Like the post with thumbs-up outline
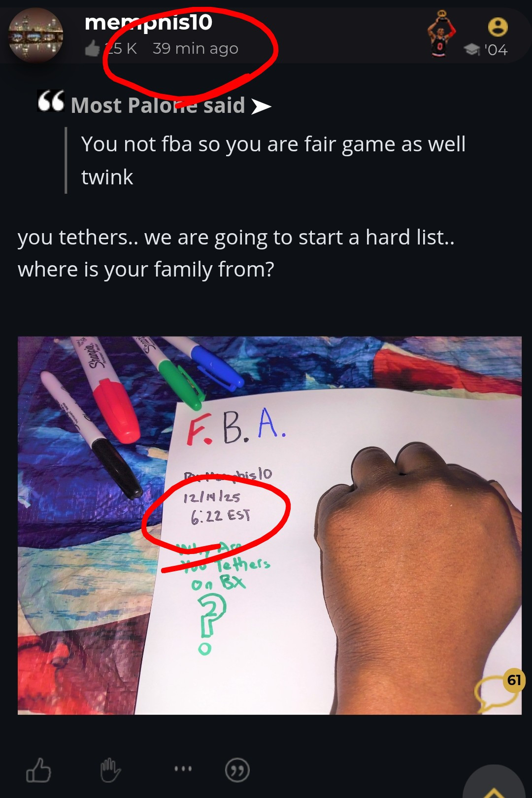 (x=38, y=770)
